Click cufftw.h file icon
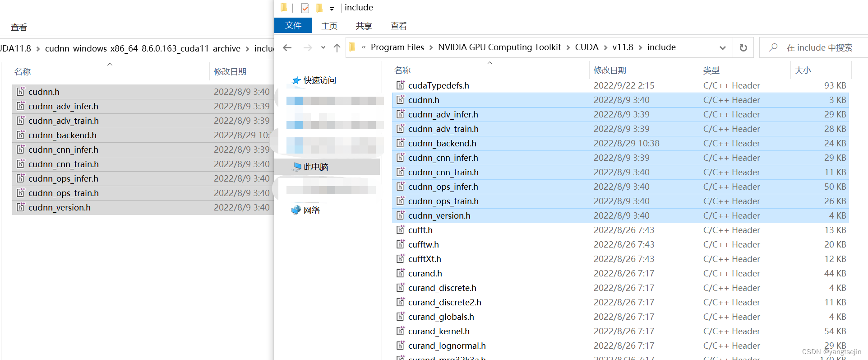Viewport: 868px width, 360px height. [x=400, y=244]
